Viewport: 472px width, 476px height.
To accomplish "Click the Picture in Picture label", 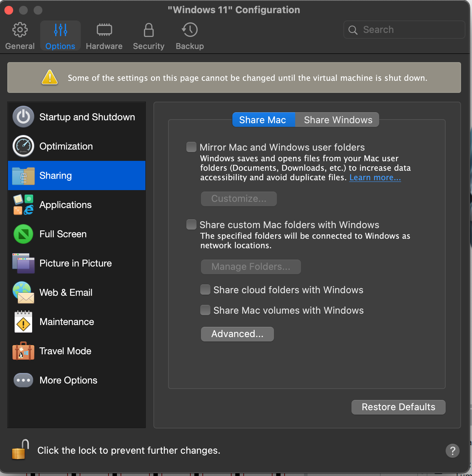I will pyautogui.click(x=76, y=263).
